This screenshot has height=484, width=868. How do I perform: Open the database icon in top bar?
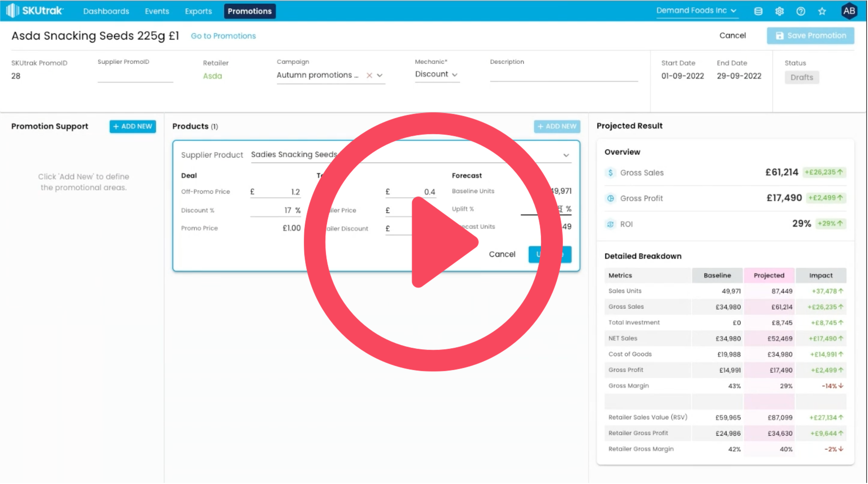click(x=758, y=11)
